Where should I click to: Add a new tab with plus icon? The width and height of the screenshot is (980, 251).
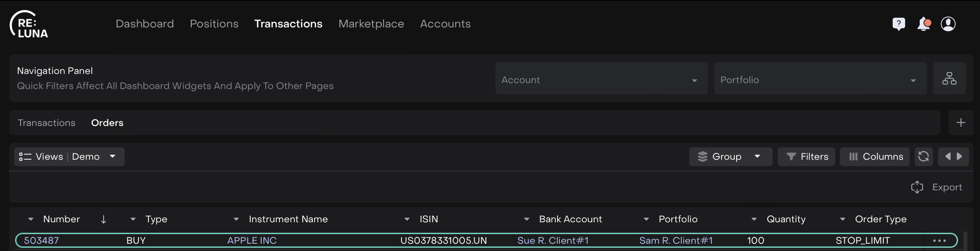point(961,123)
